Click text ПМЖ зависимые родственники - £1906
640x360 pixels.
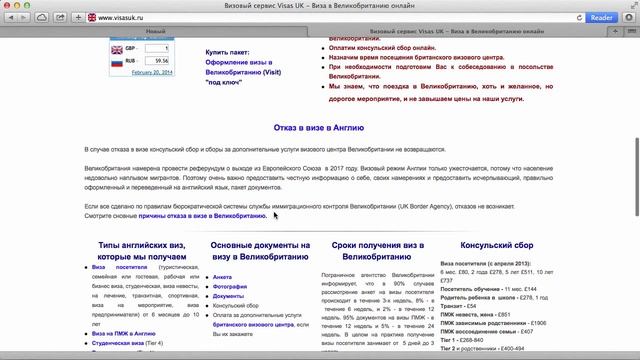coord(493,323)
